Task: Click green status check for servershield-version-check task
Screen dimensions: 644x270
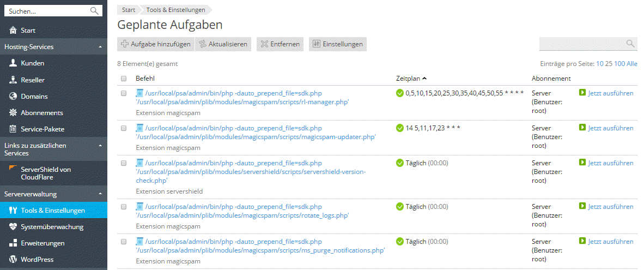Action: pos(399,163)
